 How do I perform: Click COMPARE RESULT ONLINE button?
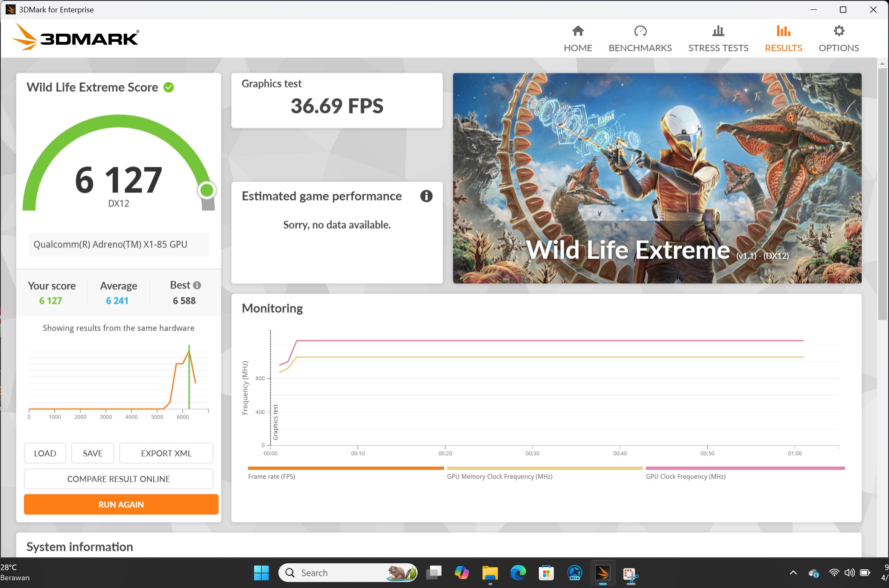pos(119,479)
